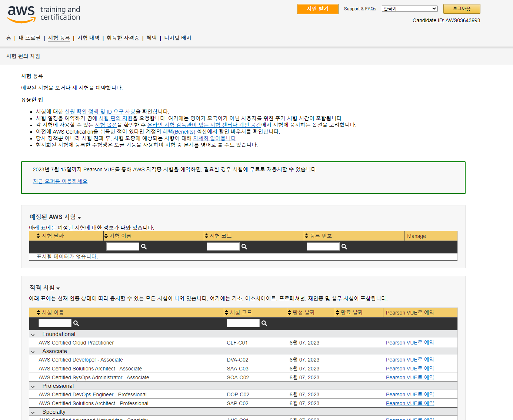Open the 취득한 자격증 menu item
This screenshot has height=420, width=513.
(x=123, y=38)
